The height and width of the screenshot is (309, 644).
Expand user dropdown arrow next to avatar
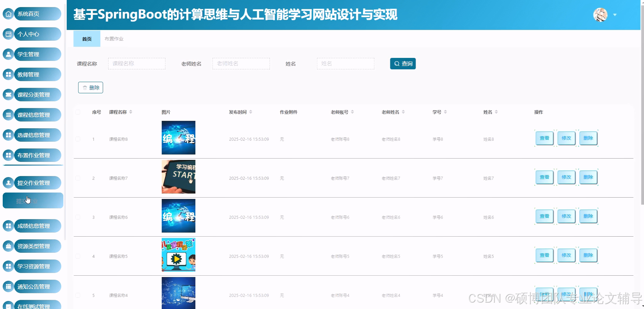[x=615, y=15]
